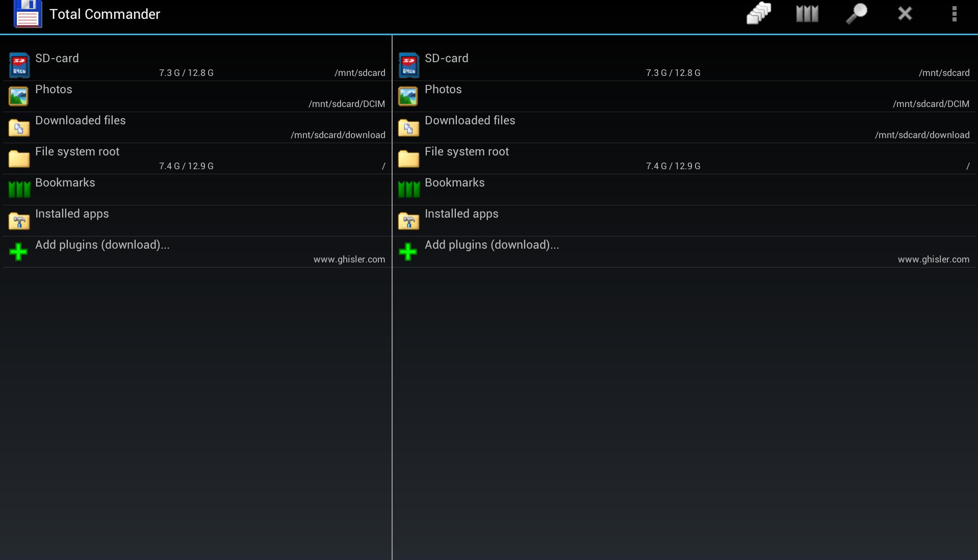Click the Photos picture icon in the right panel
Viewport: 978px width, 560px height.
click(408, 96)
